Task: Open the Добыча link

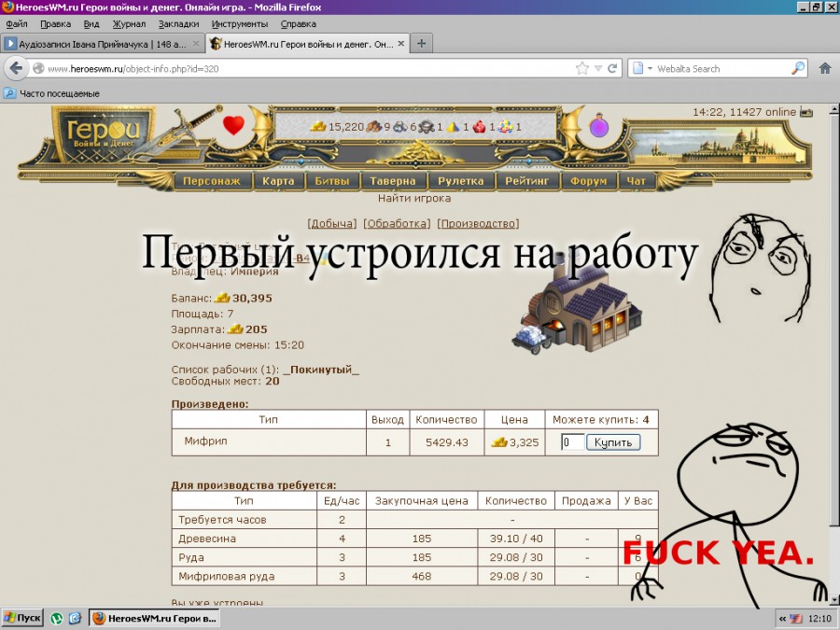Action: (332, 224)
